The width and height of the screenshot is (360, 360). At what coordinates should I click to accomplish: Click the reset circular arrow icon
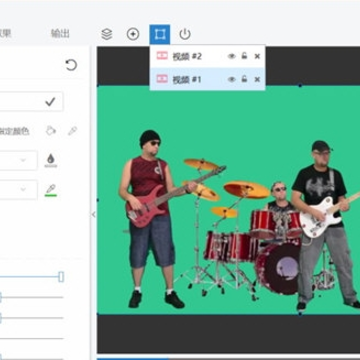click(x=71, y=65)
